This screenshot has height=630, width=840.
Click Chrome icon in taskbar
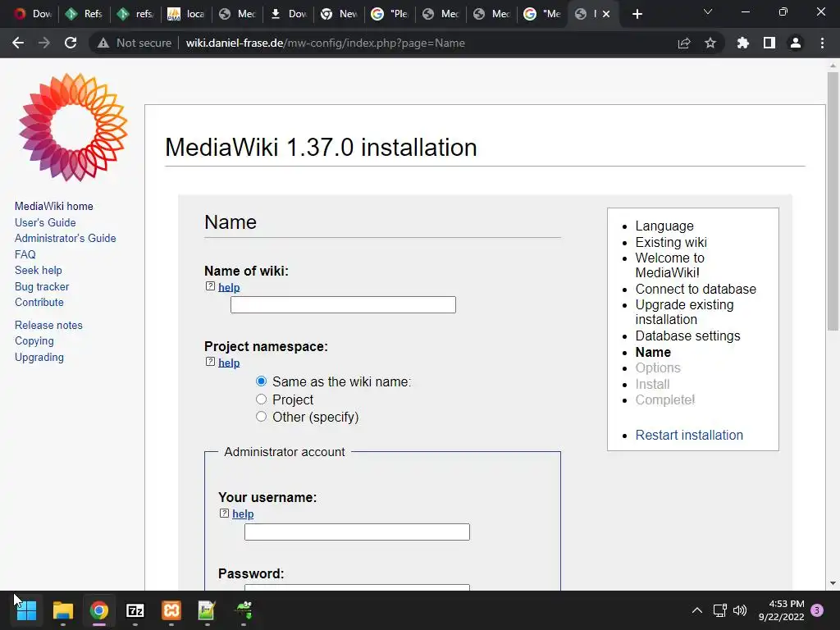99,610
